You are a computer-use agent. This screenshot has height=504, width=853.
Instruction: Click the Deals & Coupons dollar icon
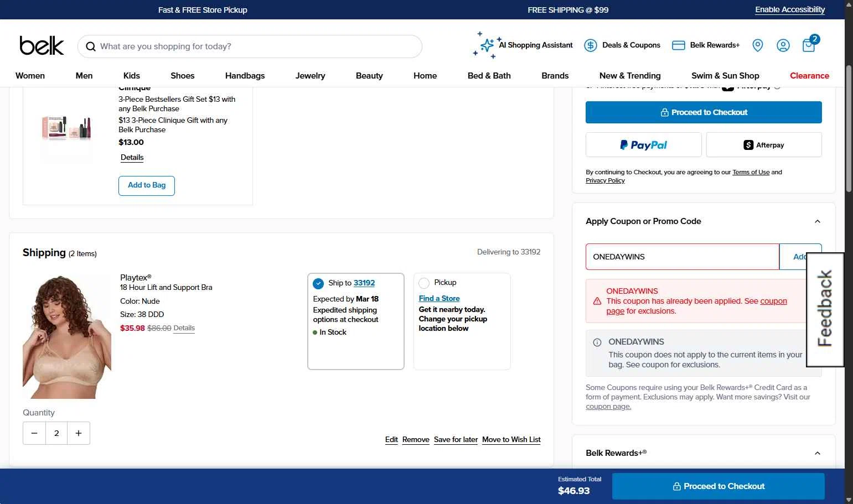point(591,45)
